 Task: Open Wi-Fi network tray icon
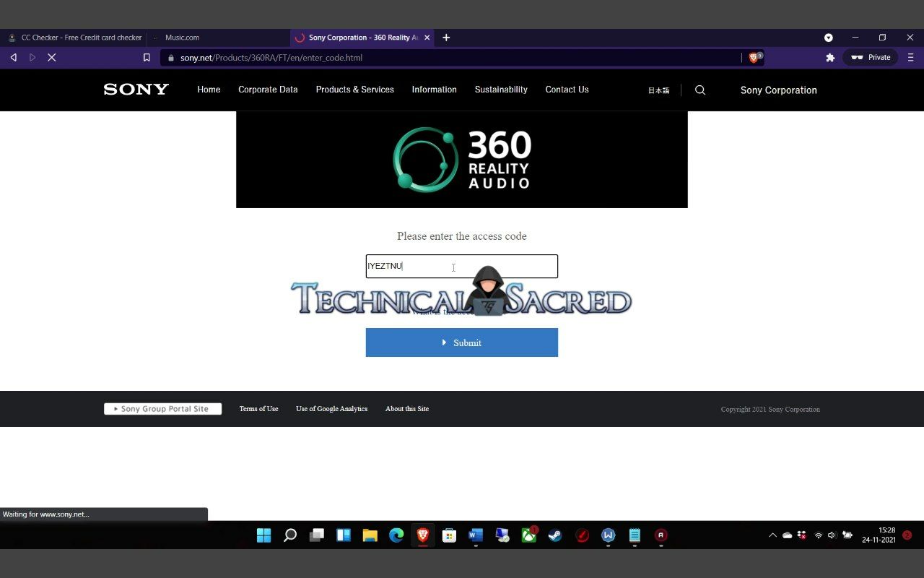pos(819,535)
